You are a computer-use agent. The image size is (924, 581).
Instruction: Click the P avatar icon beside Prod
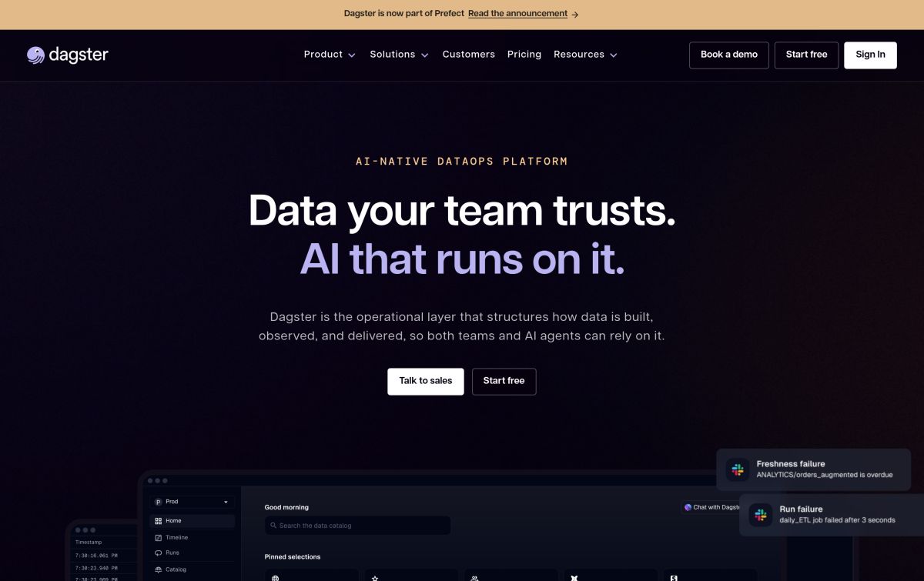[x=158, y=502]
